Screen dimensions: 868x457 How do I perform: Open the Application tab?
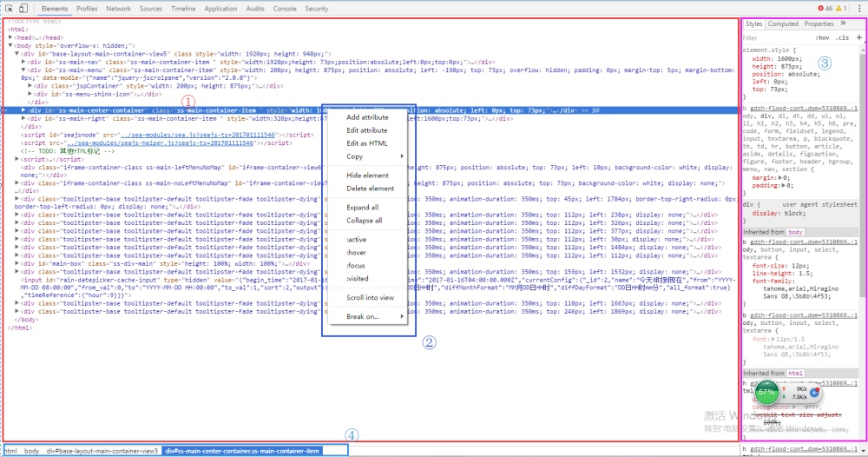[x=220, y=9]
